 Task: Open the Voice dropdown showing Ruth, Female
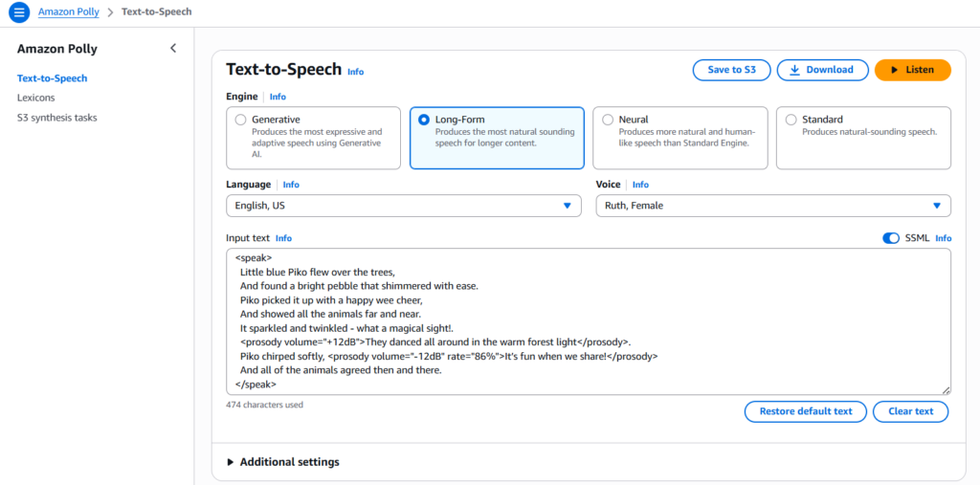772,206
